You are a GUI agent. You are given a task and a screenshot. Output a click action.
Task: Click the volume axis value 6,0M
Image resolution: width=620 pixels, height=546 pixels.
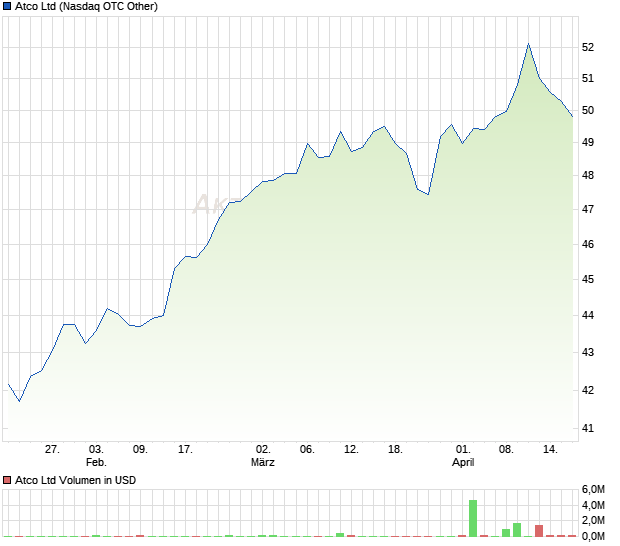[x=593, y=489]
